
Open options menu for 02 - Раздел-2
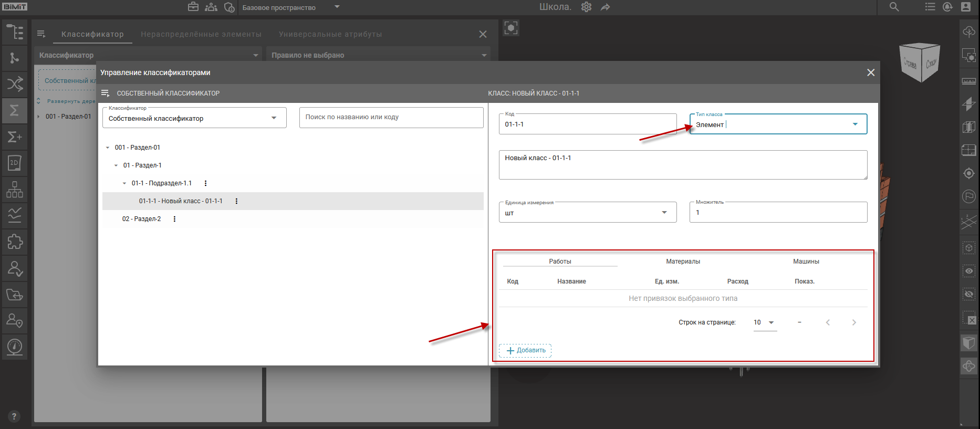174,219
